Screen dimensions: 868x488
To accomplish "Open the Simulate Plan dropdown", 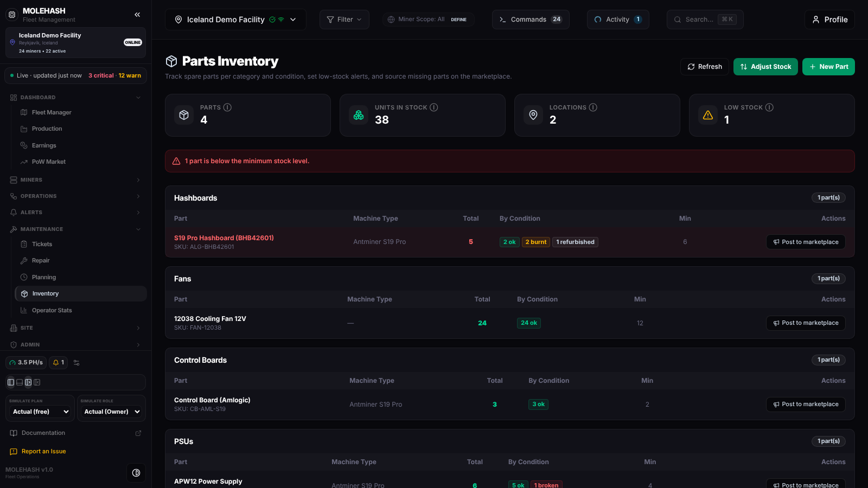I will click(40, 412).
